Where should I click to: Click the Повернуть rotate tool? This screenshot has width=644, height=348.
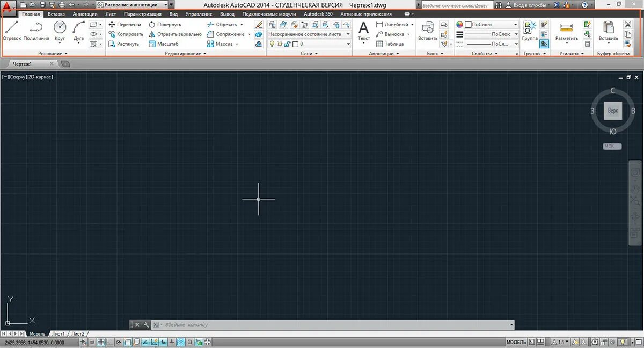[x=165, y=25]
